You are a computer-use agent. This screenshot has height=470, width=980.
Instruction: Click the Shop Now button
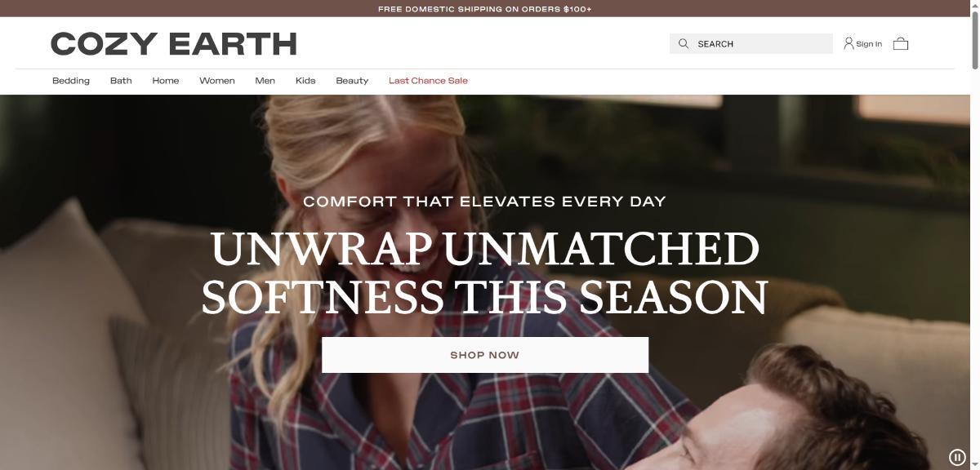485,355
